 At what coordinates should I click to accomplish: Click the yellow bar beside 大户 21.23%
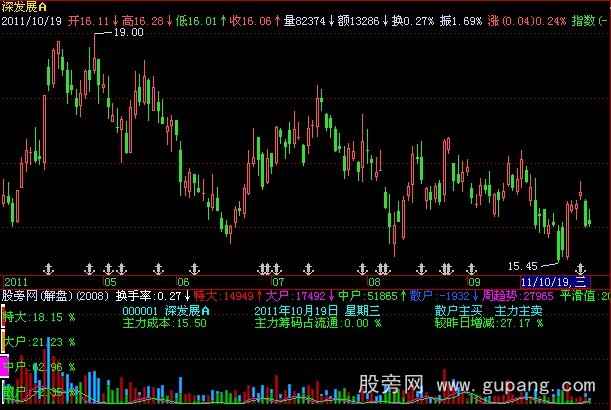coord(4,342)
